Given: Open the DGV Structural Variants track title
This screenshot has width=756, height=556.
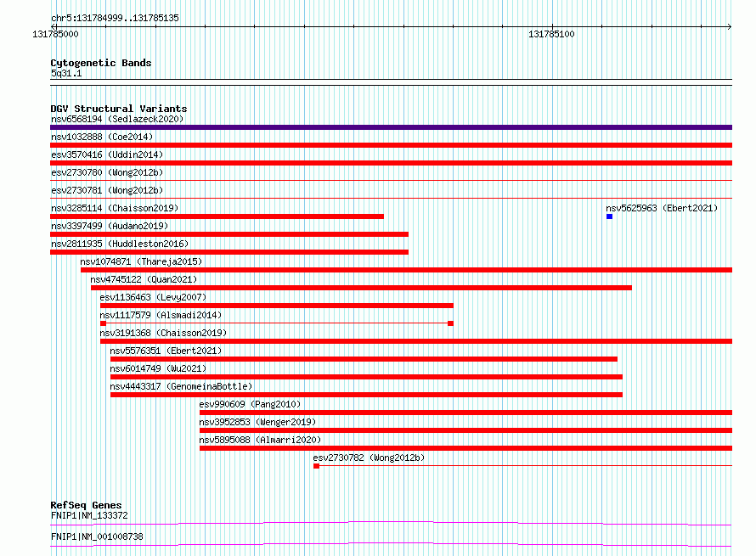Looking at the screenshot, I should pos(119,109).
